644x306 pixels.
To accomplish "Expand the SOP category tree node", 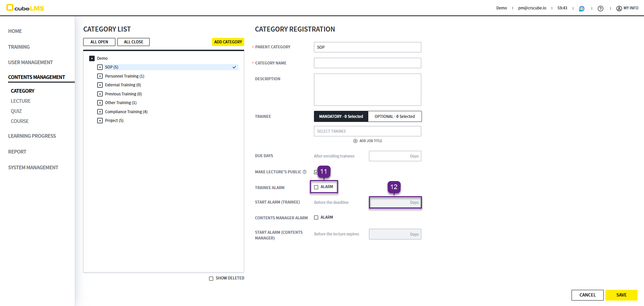I will point(100,67).
